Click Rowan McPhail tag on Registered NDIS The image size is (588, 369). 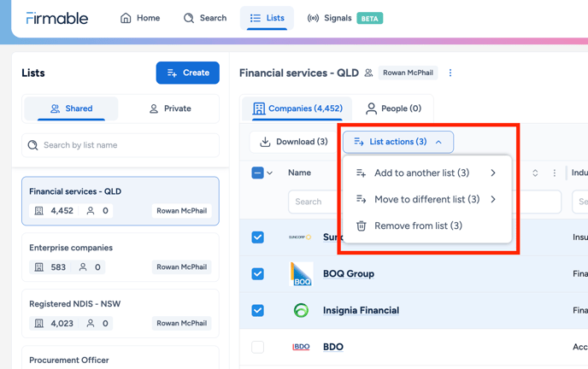point(182,323)
